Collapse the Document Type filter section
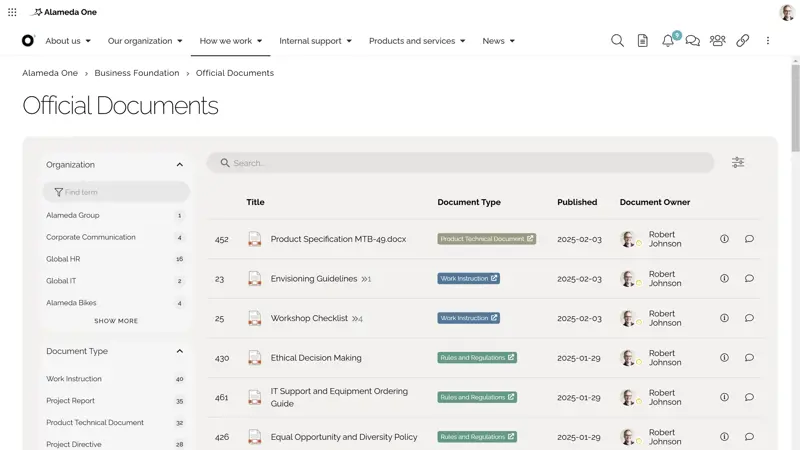The image size is (800, 450). tap(180, 351)
